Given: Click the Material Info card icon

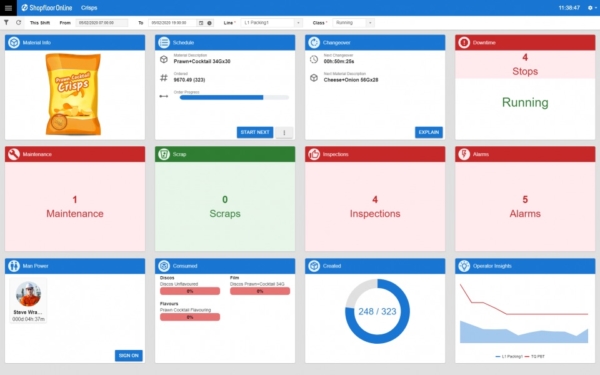Looking at the screenshot, I should (14, 42).
